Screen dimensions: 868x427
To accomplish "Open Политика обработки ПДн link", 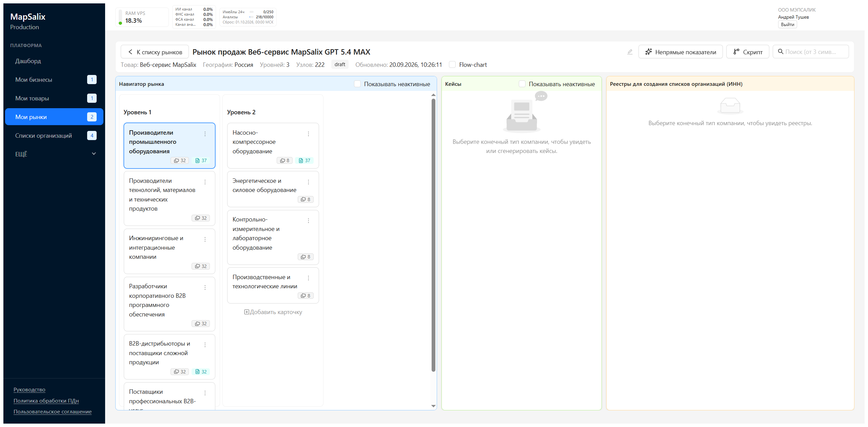I will [46, 401].
